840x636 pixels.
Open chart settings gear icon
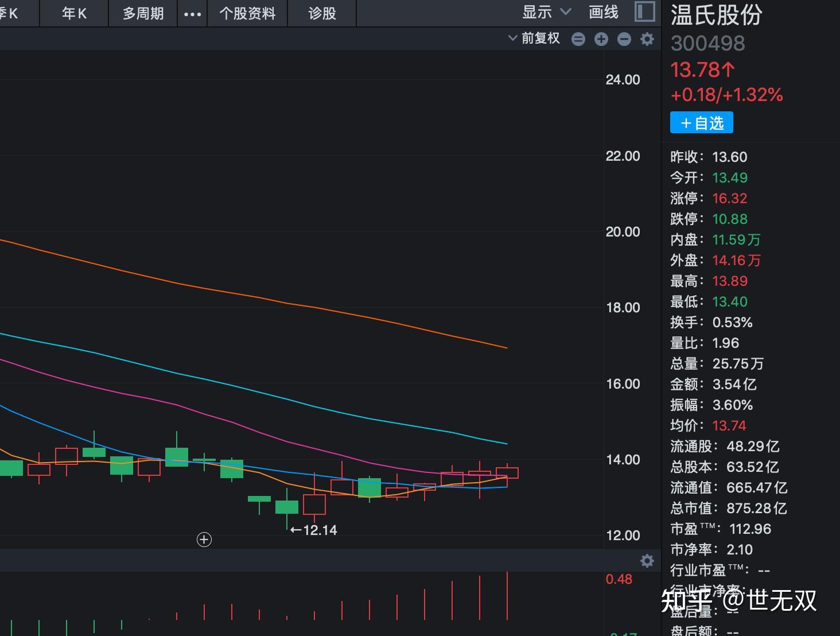(x=647, y=39)
